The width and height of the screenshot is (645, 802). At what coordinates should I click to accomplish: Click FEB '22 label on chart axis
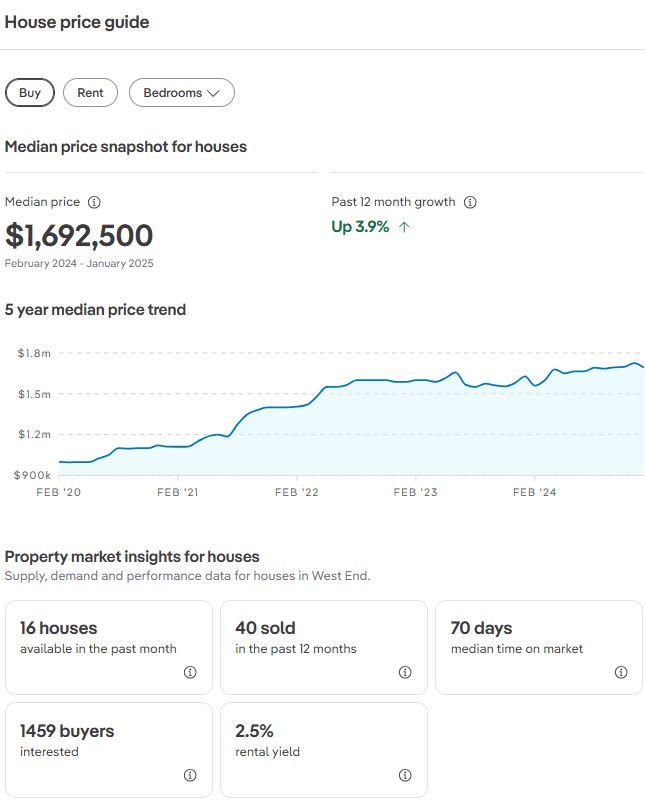296,492
